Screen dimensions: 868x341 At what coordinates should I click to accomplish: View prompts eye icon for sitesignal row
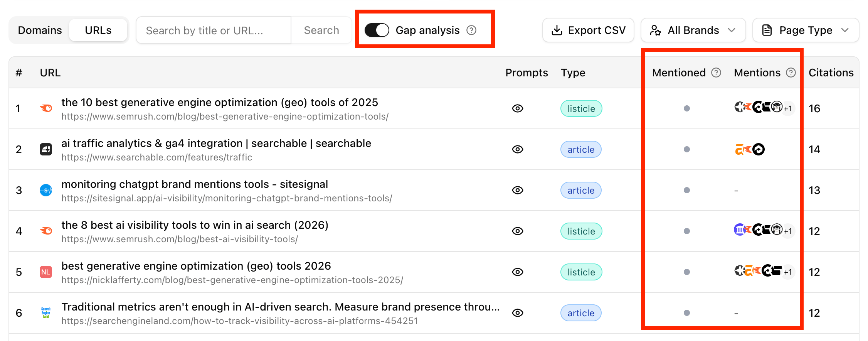click(x=518, y=190)
